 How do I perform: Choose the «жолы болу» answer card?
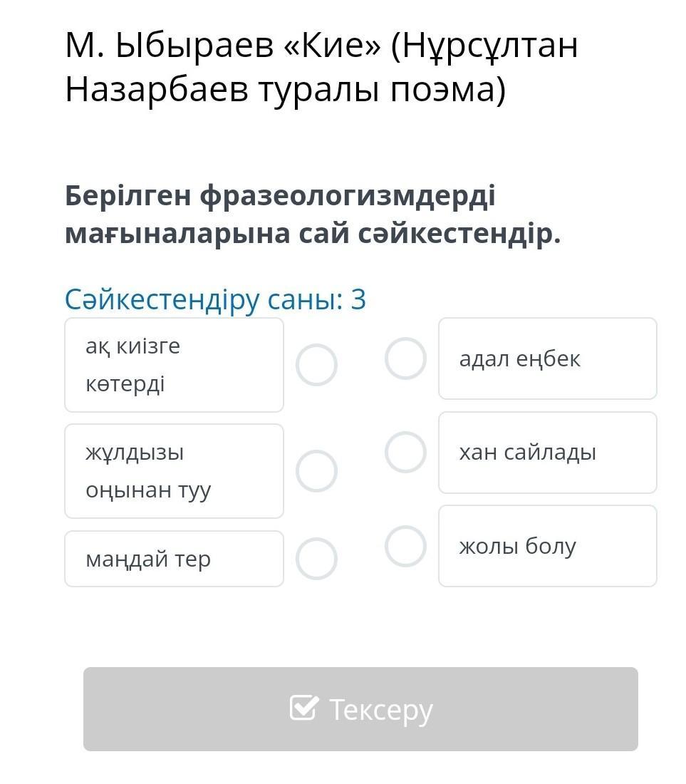[x=547, y=547]
